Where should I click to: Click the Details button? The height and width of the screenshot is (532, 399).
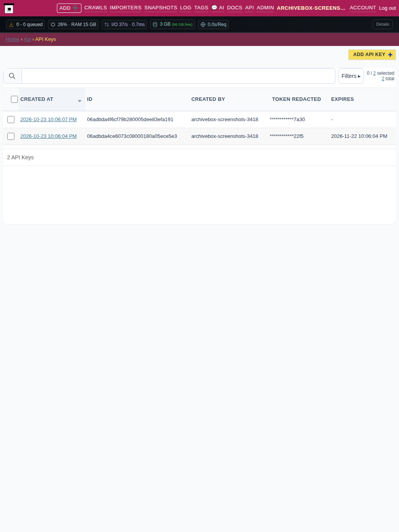click(x=383, y=24)
